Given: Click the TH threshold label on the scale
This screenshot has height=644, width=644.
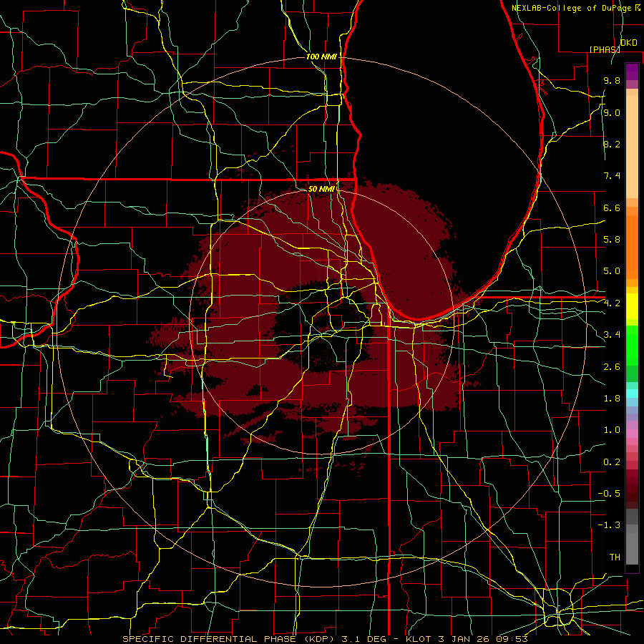Looking at the screenshot, I should click(x=615, y=557).
